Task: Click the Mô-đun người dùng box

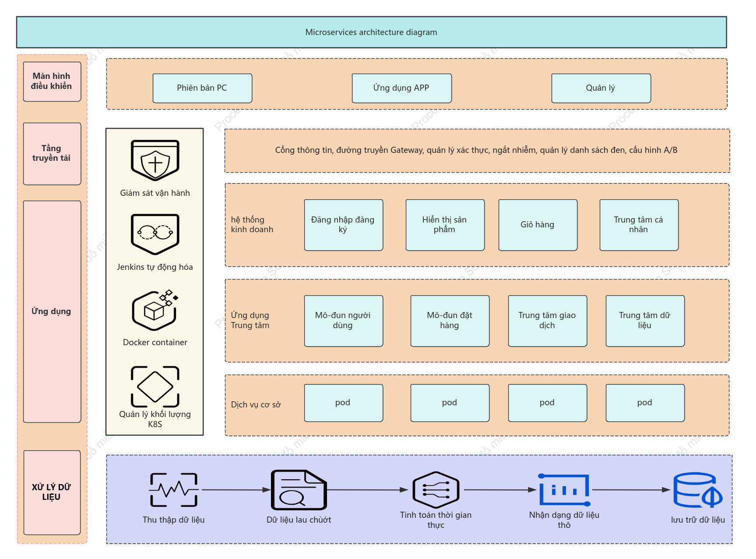Action: pyautogui.click(x=344, y=321)
